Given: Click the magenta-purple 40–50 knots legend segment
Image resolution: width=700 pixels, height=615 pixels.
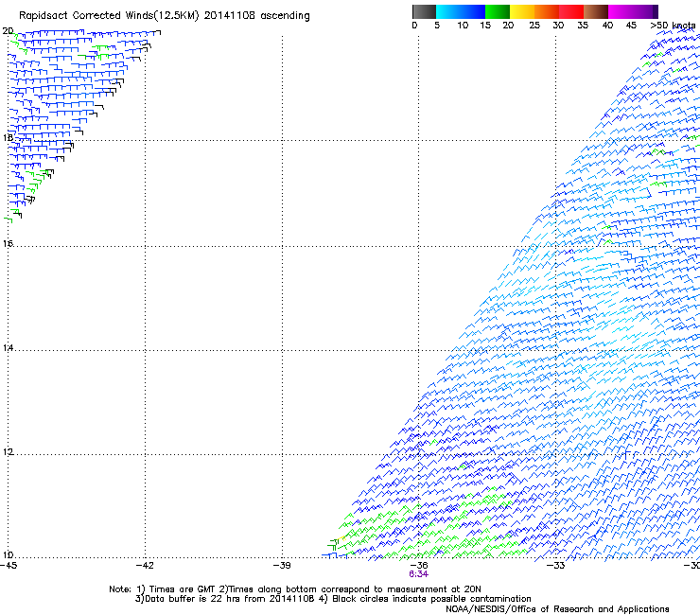Looking at the screenshot, I should [x=633, y=11].
